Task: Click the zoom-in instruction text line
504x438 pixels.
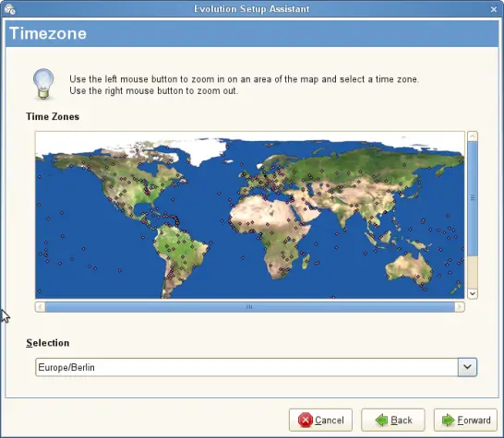Action: tap(245, 79)
